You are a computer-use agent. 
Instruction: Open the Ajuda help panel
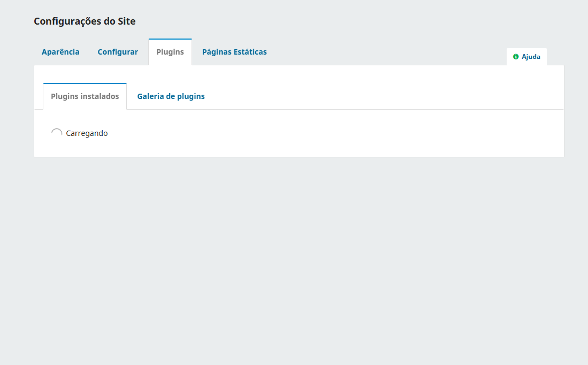(x=526, y=57)
